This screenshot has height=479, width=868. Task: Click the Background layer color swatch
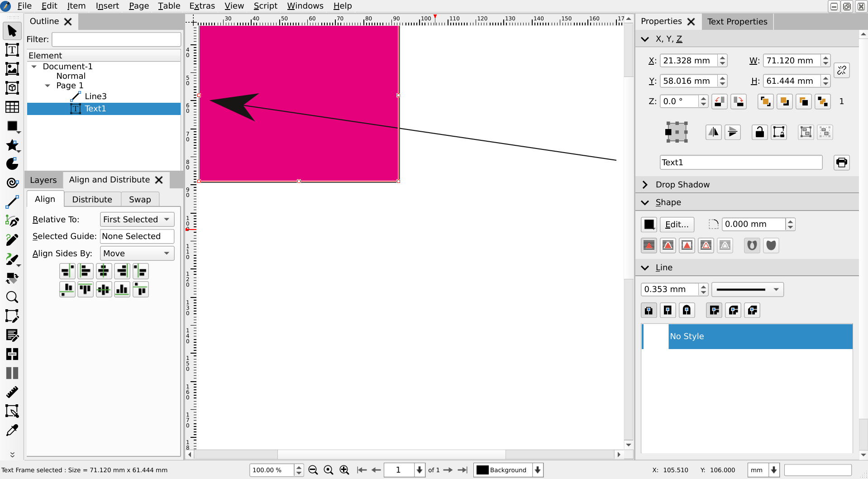[482, 470]
